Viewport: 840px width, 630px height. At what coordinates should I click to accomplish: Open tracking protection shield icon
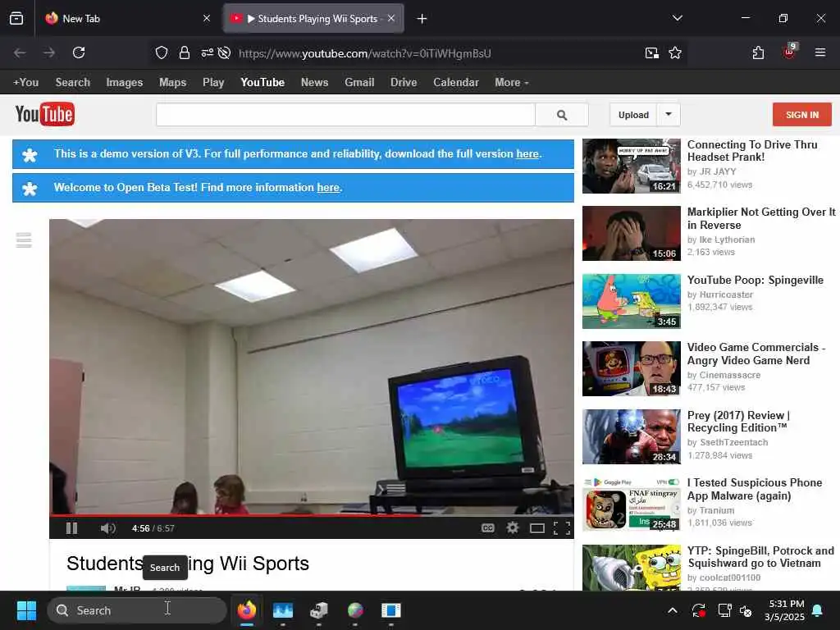[x=162, y=52]
